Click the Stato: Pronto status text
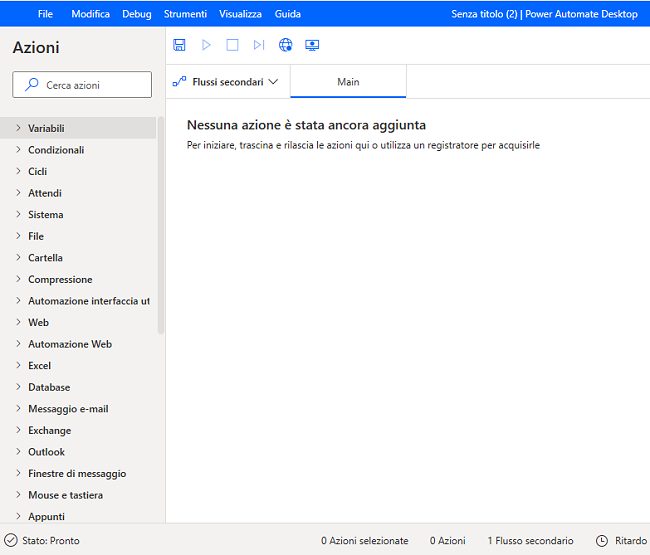Screen dimensions: 650x555 (x=51, y=540)
